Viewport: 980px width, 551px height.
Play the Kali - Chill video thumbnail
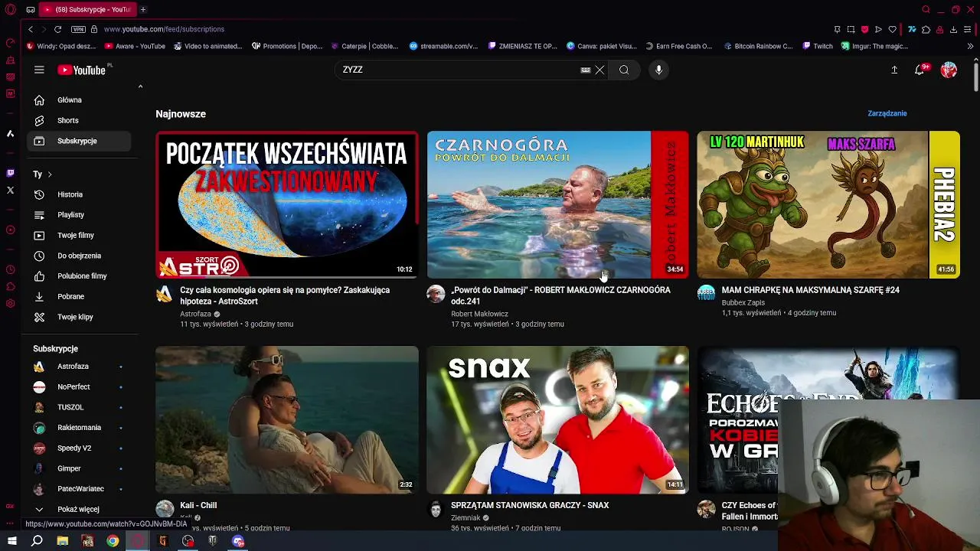[x=287, y=419]
